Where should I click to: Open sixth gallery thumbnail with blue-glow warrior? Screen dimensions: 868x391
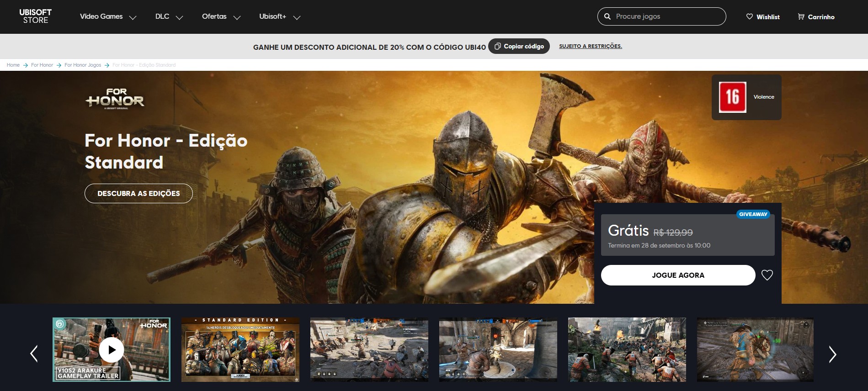[x=755, y=350]
